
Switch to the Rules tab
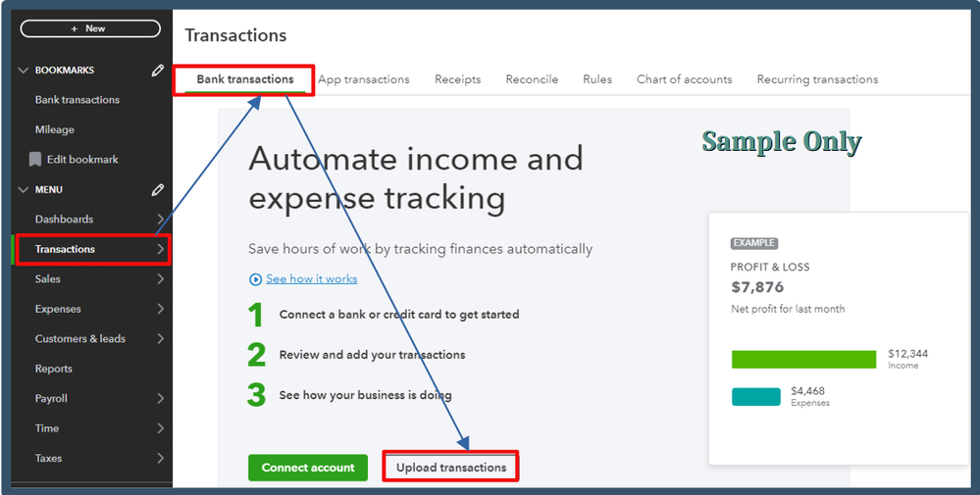coord(597,79)
